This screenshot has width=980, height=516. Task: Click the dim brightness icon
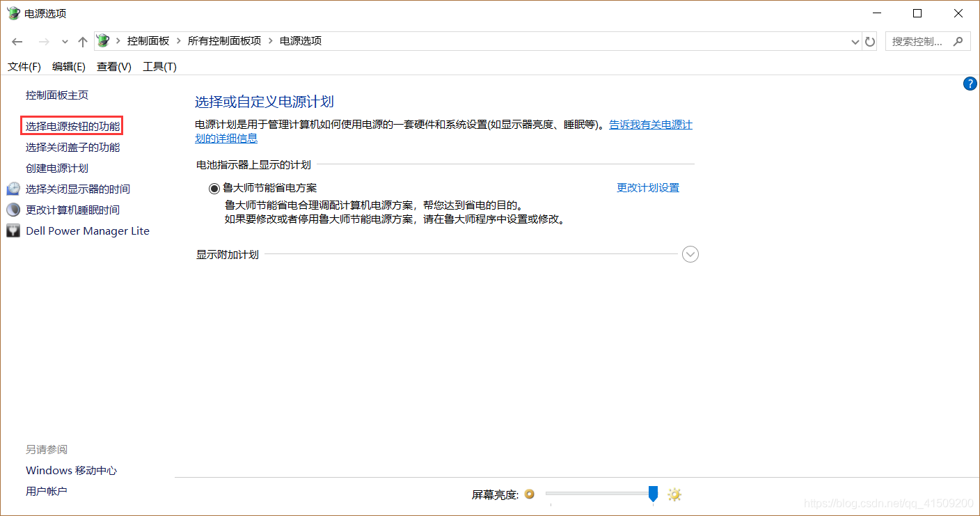(x=530, y=494)
